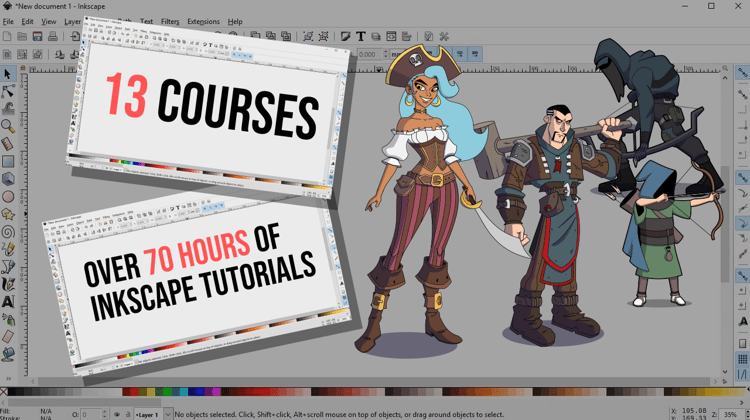The image size is (750, 420).
Task: Pick the Pencil freehand tool
Action: (x=8, y=249)
